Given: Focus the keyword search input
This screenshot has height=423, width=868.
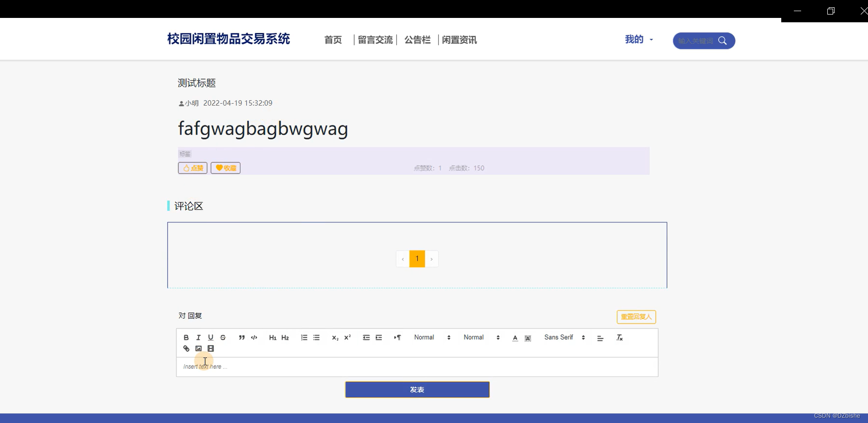Looking at the screenshot, I should click(x=695, y=41).
